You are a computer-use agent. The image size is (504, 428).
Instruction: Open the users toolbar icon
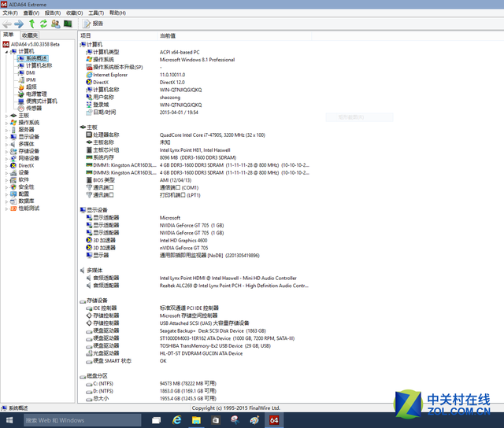tap(56, 24)
